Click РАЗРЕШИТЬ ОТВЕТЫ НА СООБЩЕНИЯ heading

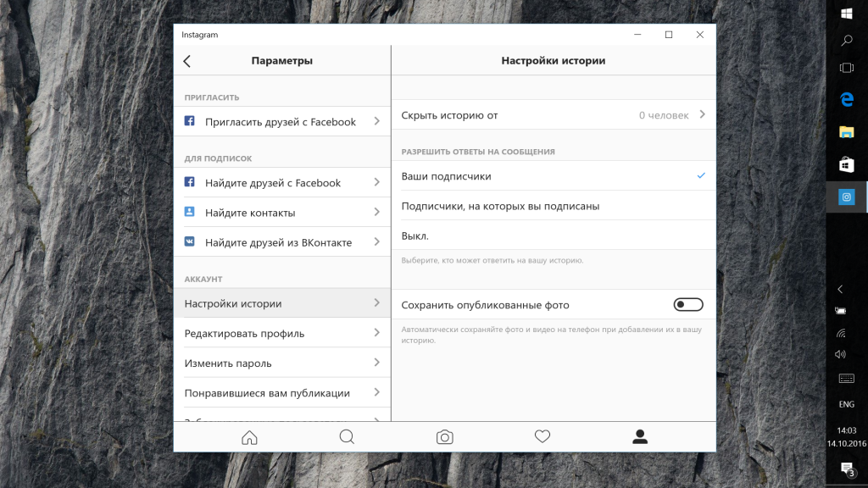point(478,152)
